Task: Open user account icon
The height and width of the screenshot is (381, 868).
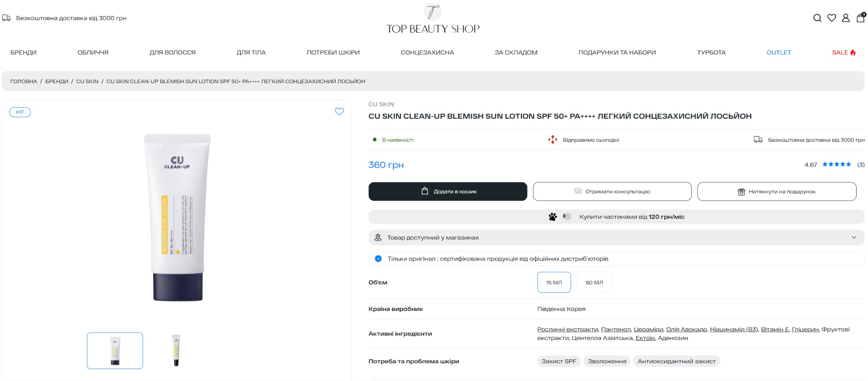Action: pos(846,18)
